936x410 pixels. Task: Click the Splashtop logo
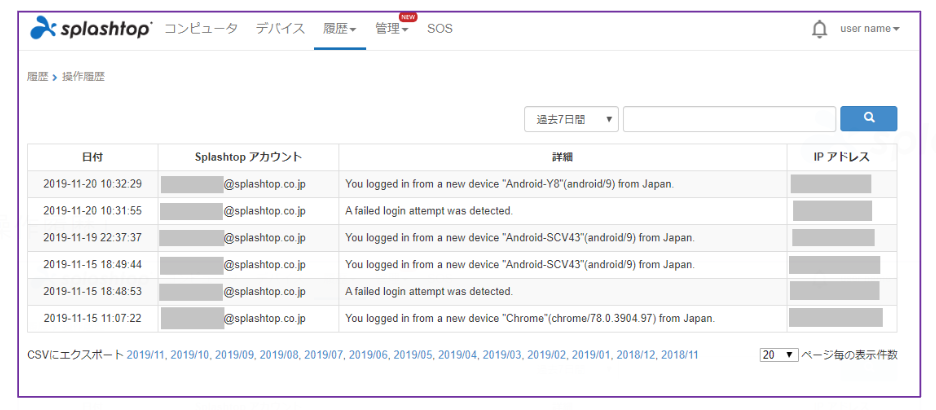click(x=91, y=28)
